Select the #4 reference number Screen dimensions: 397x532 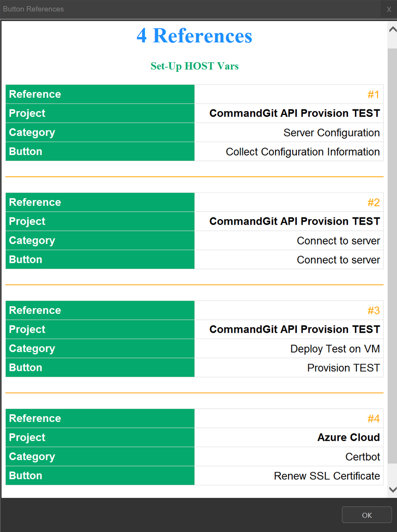(x=373, y=418)
